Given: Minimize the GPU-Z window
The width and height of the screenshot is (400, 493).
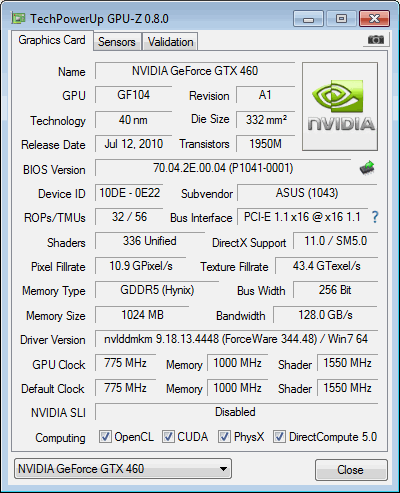Looking at the screenshot, I should coord(308,19).
